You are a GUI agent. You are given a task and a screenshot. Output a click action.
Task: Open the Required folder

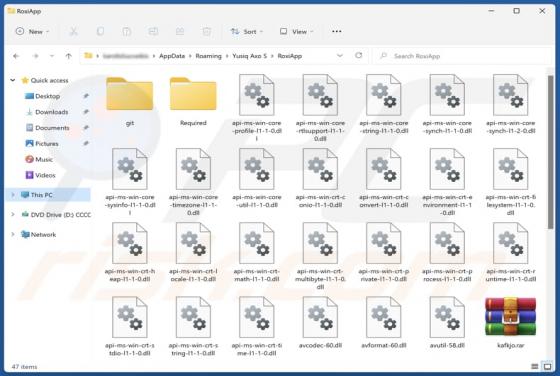click(x=193, y=94)
